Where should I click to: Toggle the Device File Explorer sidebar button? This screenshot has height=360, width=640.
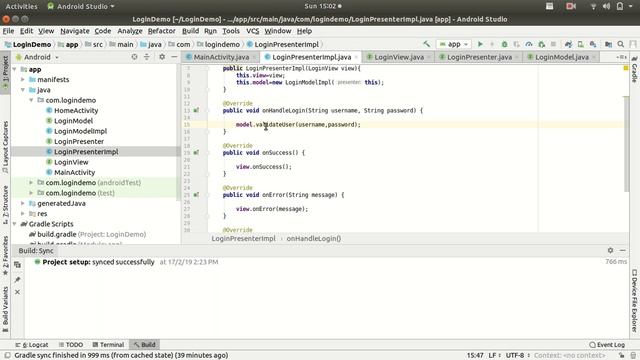coord(635,300)
